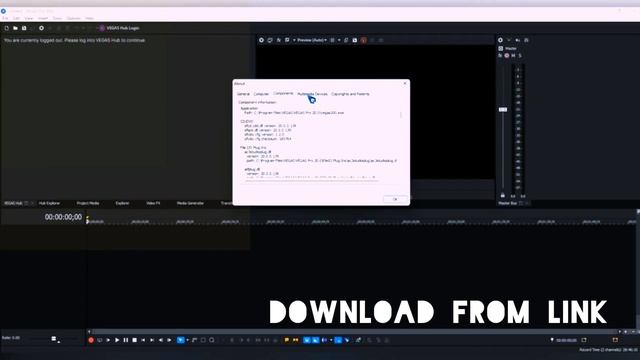Open Video Output FX in preview toolbar
640x360 pixels.
279,40
